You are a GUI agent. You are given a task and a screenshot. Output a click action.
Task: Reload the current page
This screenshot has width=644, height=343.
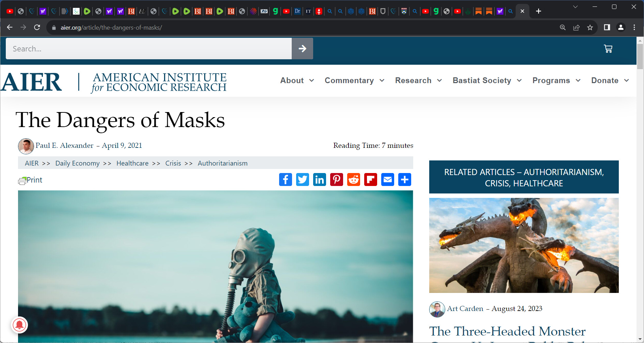tap(37, 27)
